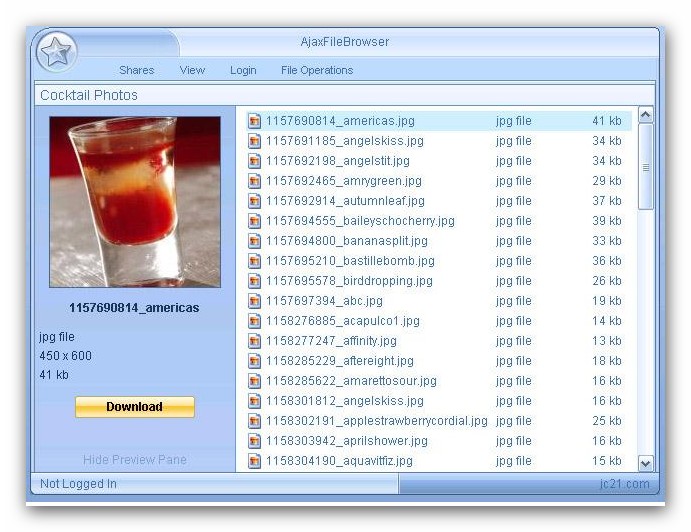Select file name 1157697394_abc.jpg

(324, 301)
